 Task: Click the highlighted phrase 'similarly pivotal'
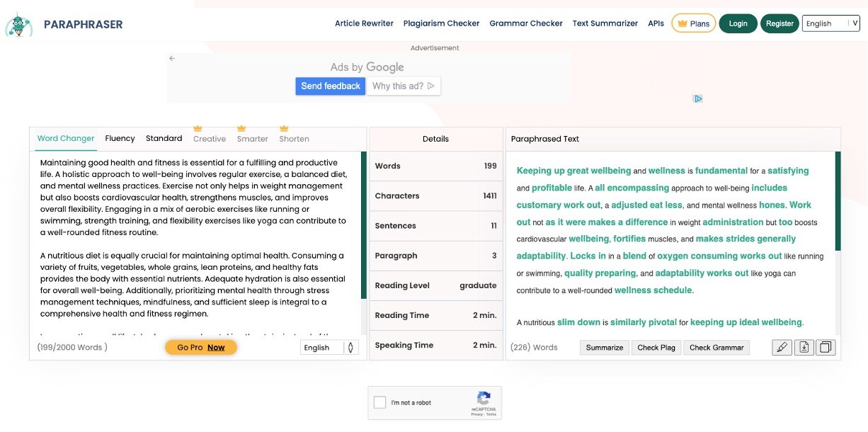pyautogui.click(x=644, y=322)
